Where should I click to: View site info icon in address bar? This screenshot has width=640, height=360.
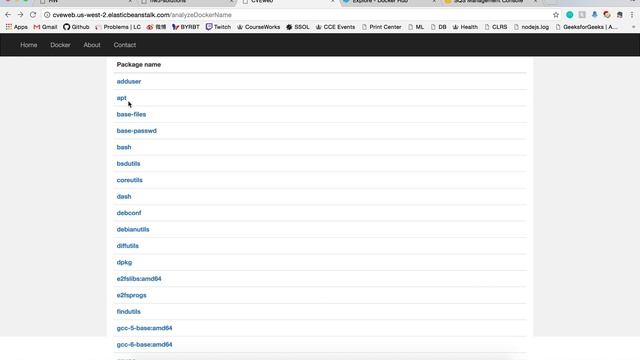coord(47,15)
